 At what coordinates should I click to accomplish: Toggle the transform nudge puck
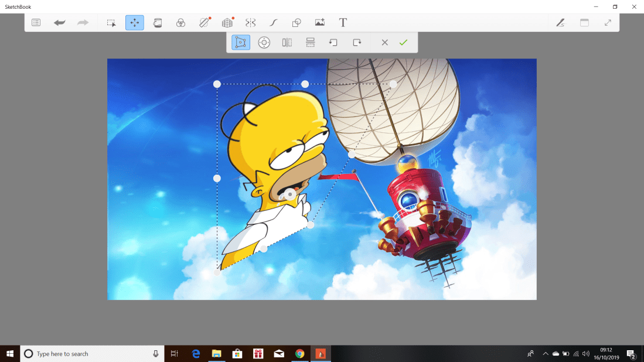click(x=264, y=42)
